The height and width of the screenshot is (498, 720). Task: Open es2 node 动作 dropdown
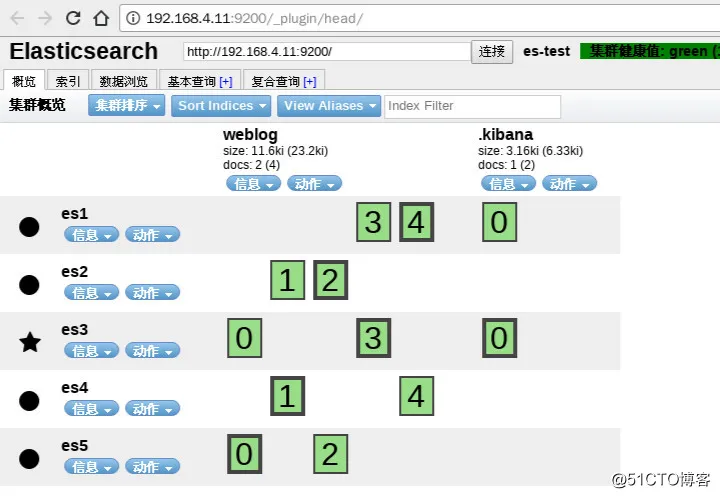152,292
